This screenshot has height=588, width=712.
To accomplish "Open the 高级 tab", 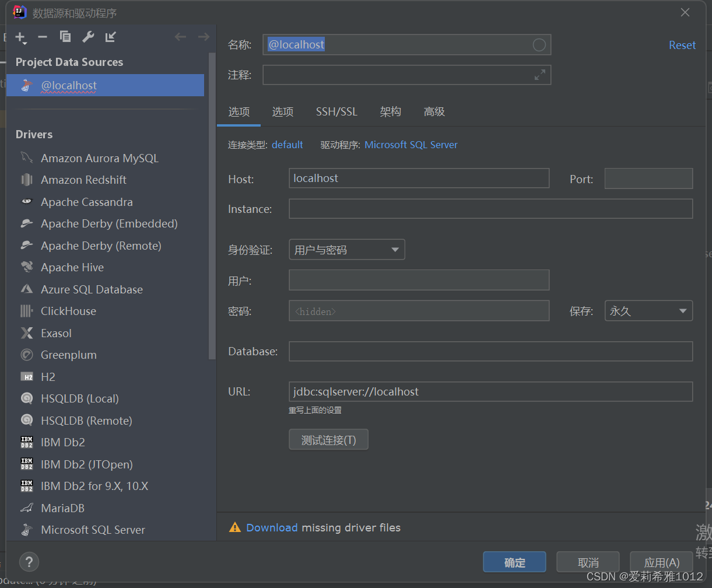I will pos(434,112).
